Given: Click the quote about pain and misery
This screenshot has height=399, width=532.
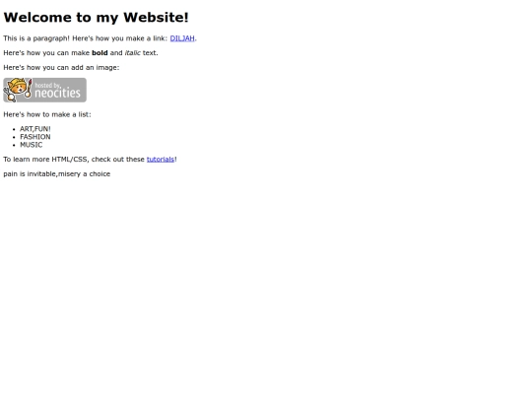Looking at the screenshot, I should coord(57,173).
